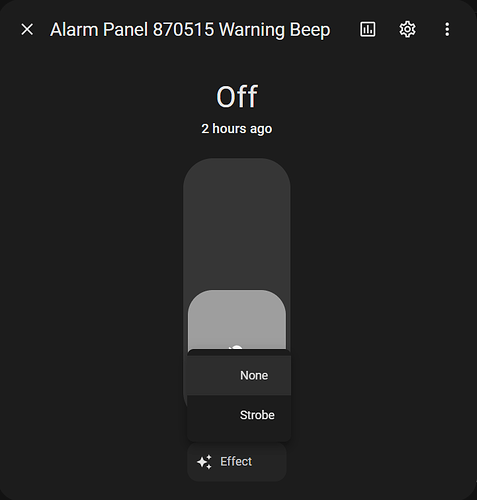Open the Effect dropdown
This screenshot has width=477, height=500.
point(237,462)
